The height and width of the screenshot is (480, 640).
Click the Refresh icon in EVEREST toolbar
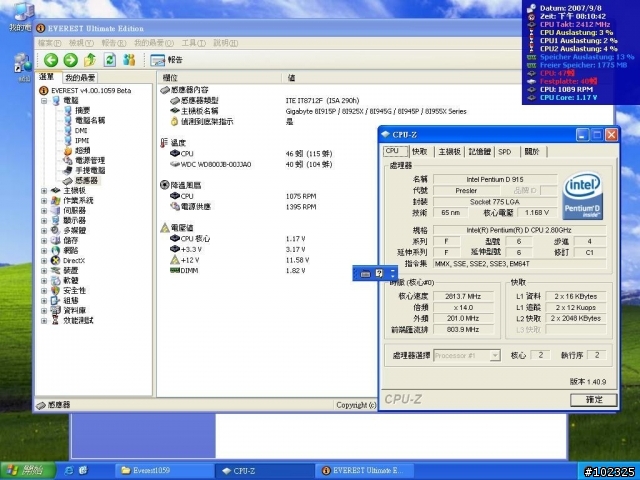(x=109, y=60)
